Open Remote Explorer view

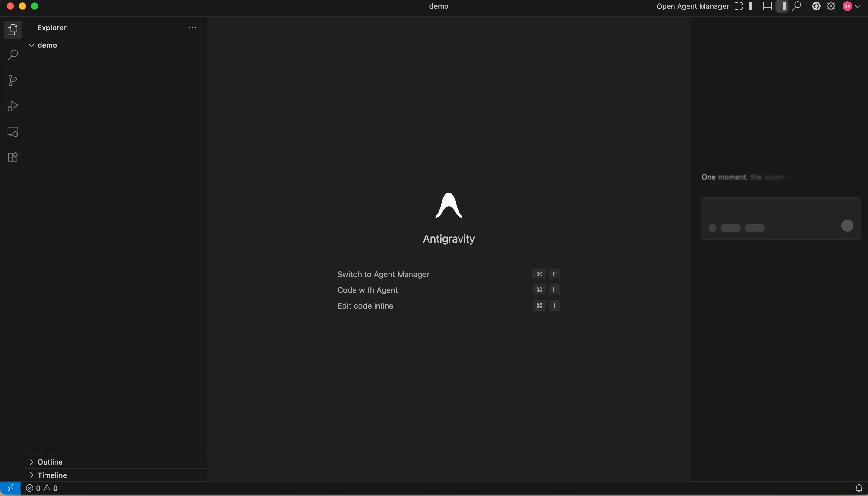click(13, 132)
